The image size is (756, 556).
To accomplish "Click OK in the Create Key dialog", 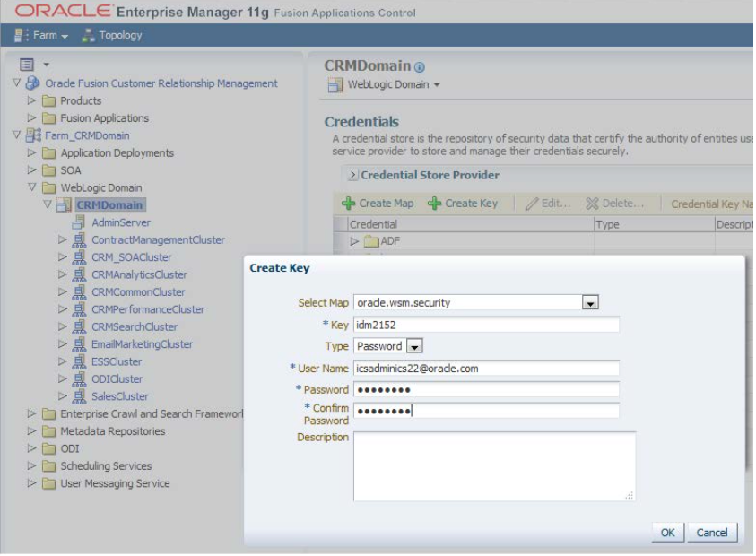I will point(668,533).
